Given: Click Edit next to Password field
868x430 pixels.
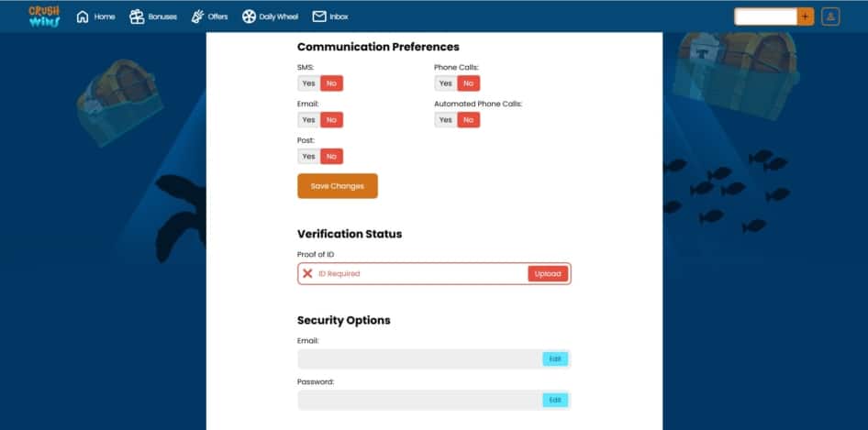Looking at the screenshot, I should pos(555,400).
